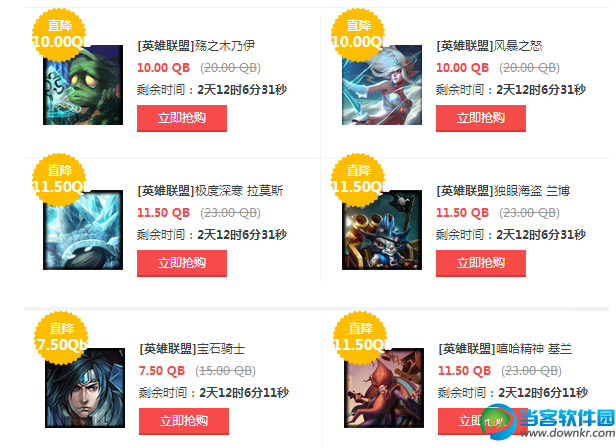Click the [英雄联盟]独眼海盗 兰博 title

click(x=503, y=191)
